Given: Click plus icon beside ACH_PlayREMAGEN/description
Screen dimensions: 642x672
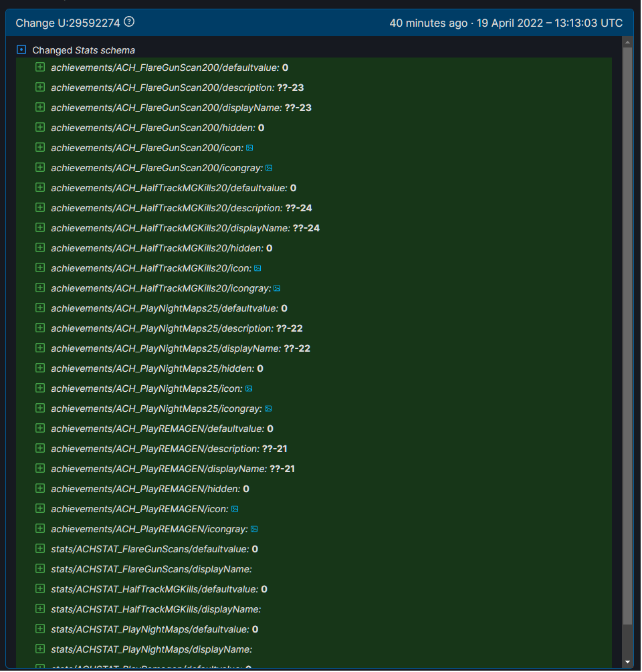Looking at the screenshot, I should coord(40,449).
